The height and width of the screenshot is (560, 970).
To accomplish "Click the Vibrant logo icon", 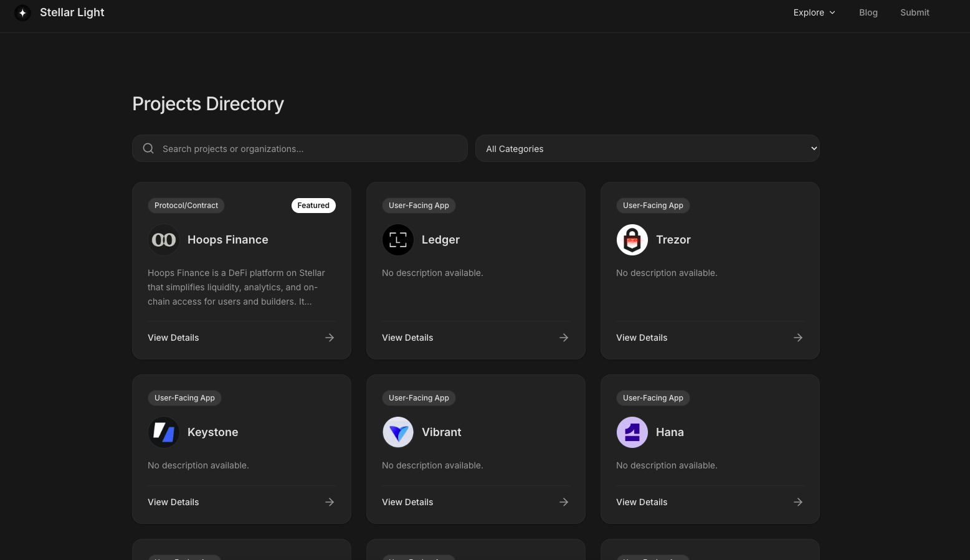I will click(398, 432).
